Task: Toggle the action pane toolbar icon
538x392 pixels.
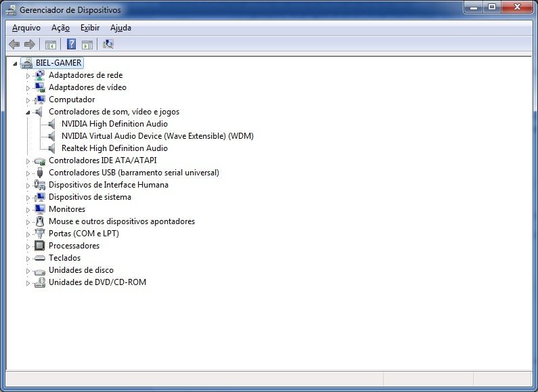Action: click(x=87, y=45)
